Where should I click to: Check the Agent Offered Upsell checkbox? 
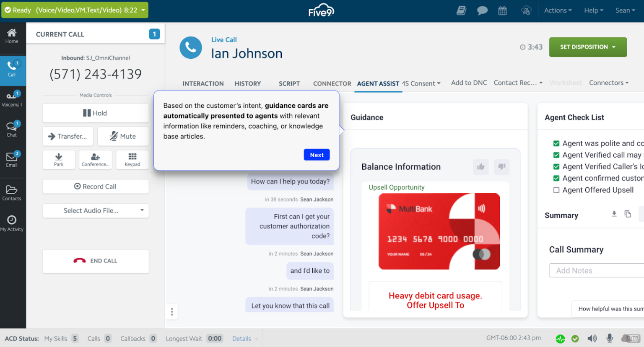click(x=556, y=190)
